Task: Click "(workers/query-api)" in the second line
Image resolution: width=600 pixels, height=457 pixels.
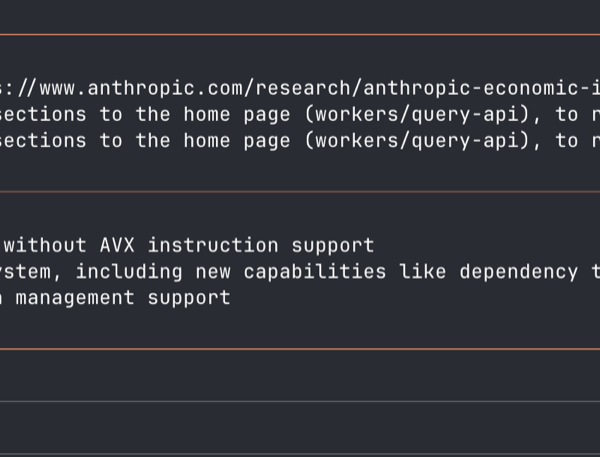Action: (x=425, y=141)
